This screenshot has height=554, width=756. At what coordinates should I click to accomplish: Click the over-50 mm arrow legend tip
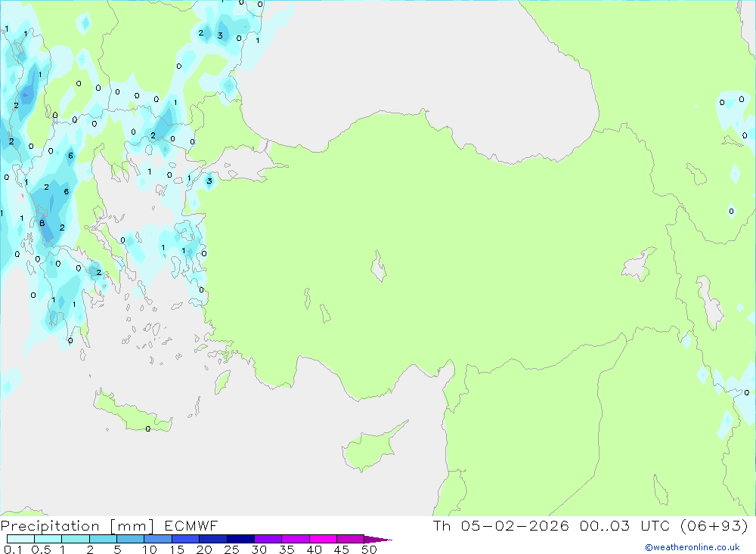(378, 540)
